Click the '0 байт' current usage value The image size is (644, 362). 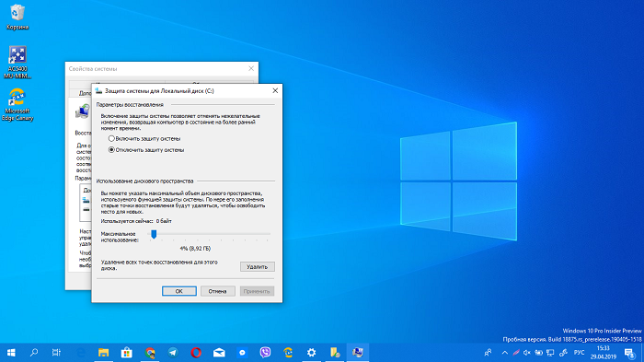tap(164, 221)
